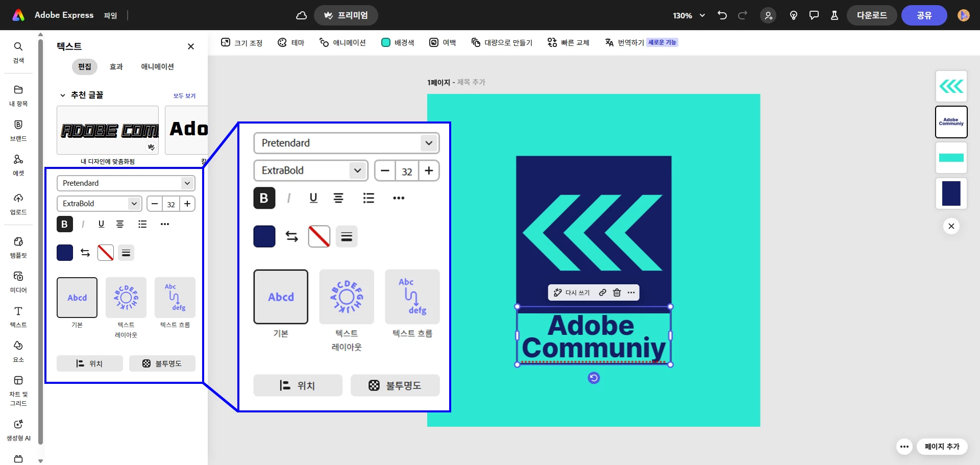Collapse the 추천 글꼴 section
Viewport: 980px width, 465px height.
tap(63, 95)
